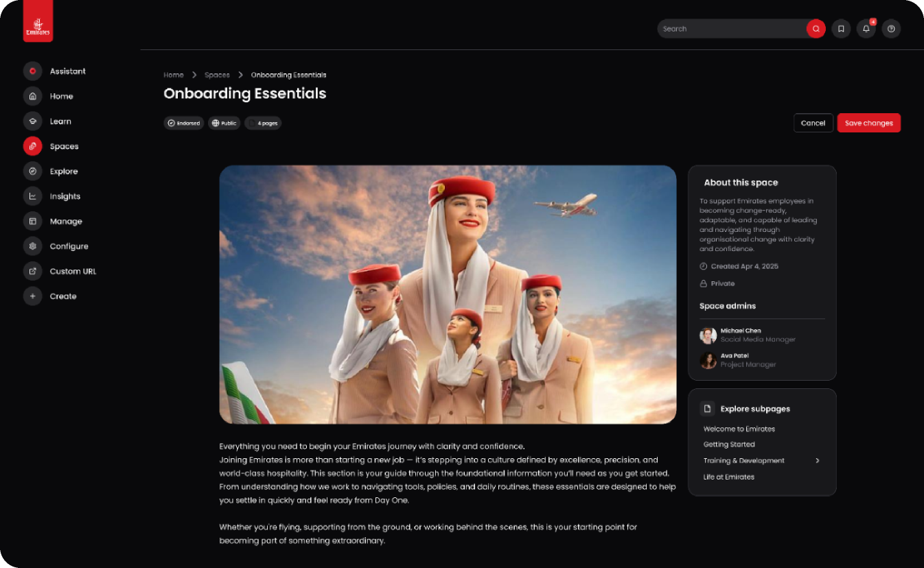The height and width of the screenshot is (568, 924).
Task: Open bookmarks icon in top bar
Action: (x=841, y=29)
